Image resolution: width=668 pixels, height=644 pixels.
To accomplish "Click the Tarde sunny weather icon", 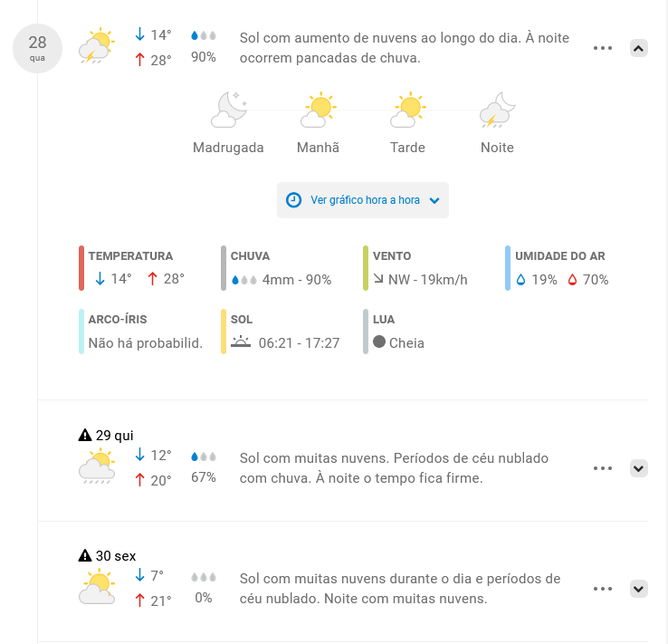I will [x=407, y=110].
